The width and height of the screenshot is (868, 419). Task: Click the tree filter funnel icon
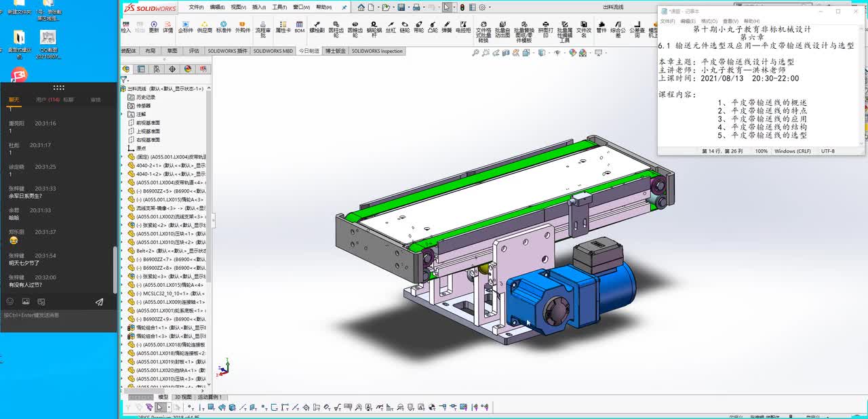(123, 79)
